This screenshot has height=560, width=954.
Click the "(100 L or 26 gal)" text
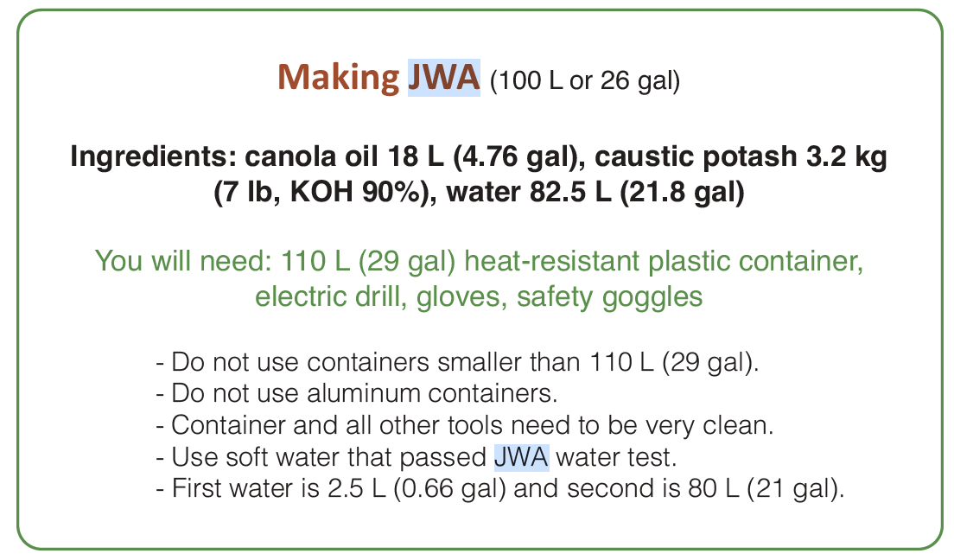585,82
